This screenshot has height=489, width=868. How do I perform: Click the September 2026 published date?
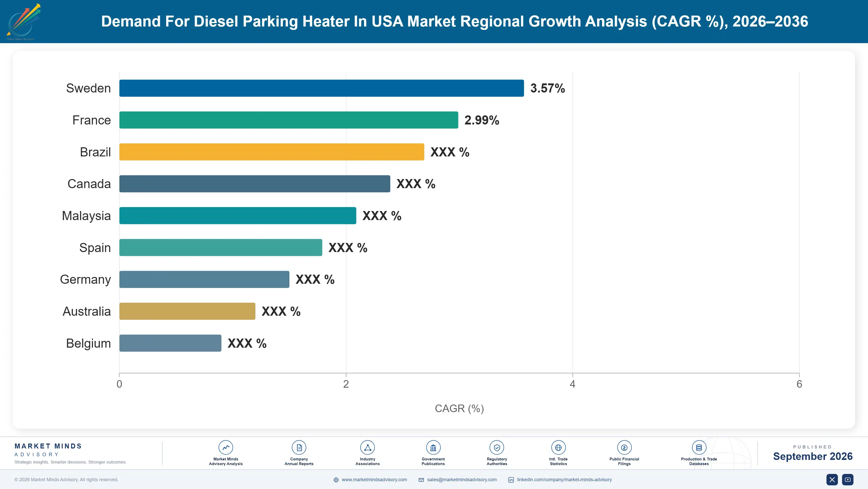[x=813, y=456]
